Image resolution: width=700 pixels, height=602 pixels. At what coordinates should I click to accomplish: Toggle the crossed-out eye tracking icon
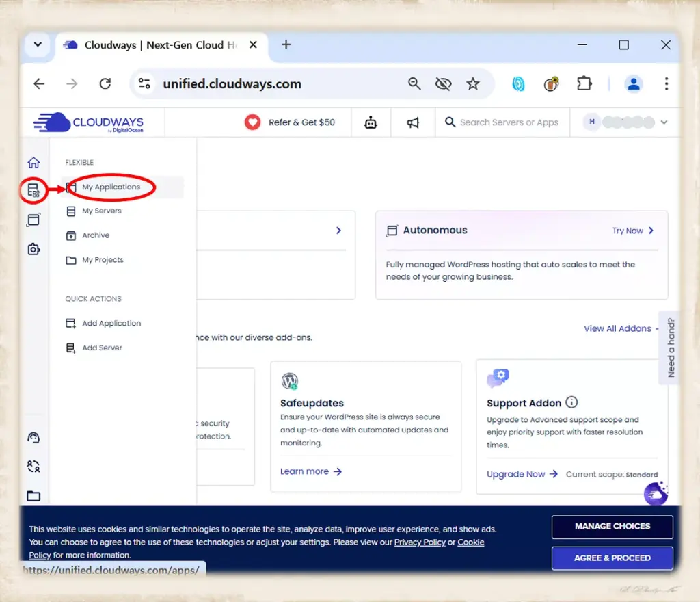pyautogui.click(x=444, y=83)
